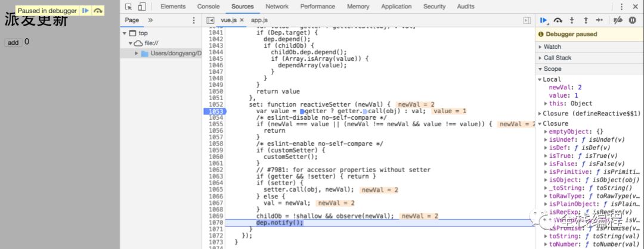Select the vue.js file tab
Image resolution: width=644 pixels, height=249 pixels.
(229, 20)
